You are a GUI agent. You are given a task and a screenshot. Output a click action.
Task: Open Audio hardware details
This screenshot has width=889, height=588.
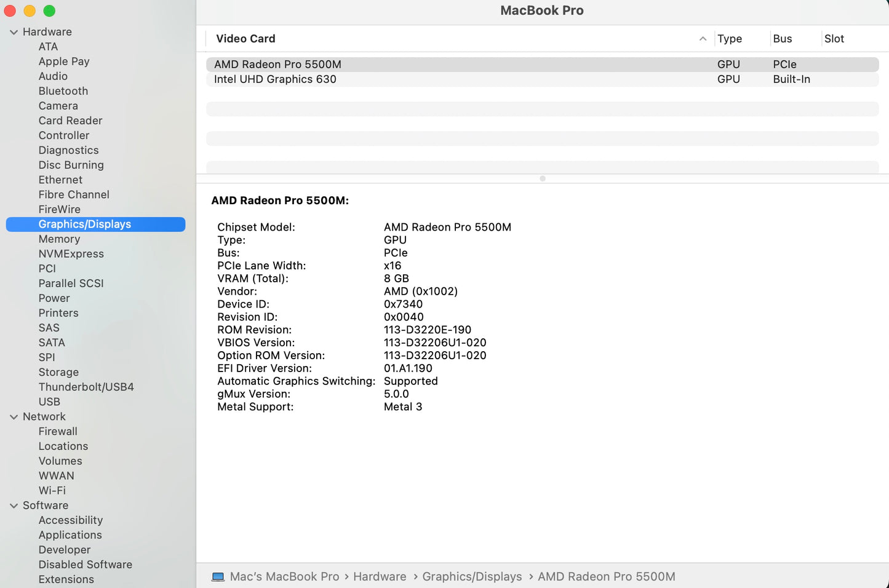(x=53, y=76)
